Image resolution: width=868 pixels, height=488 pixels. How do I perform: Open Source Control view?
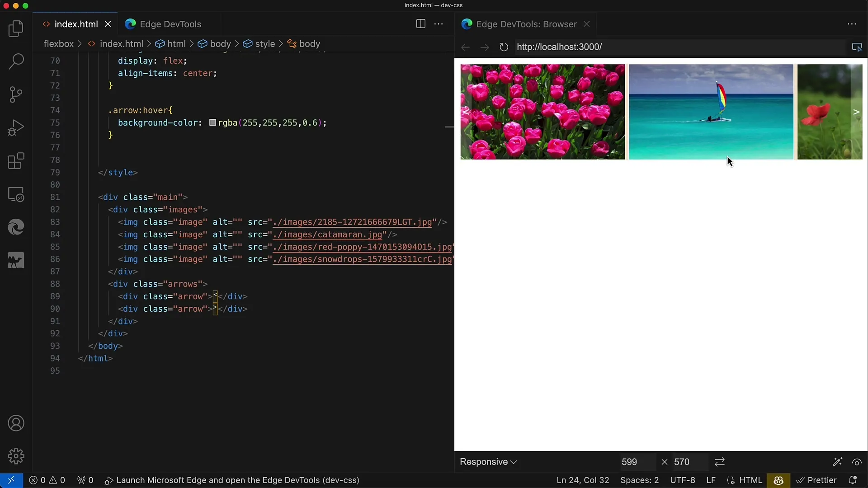[x=16, y=94]
